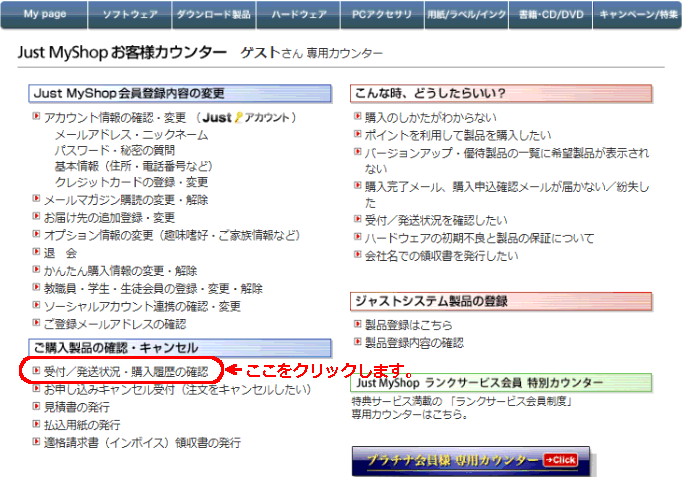Click プラチナ会員様 専用カウンター banner
The width and height of the screenshot is (683, 477).
(x=471, y=460)
